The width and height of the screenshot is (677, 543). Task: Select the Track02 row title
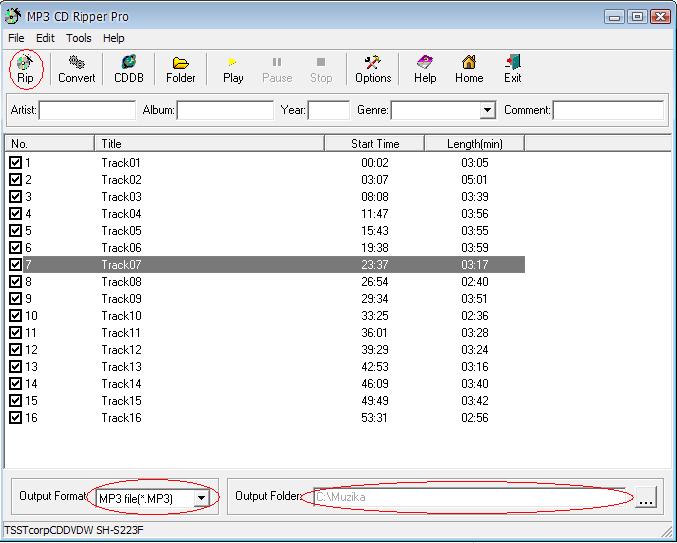point(121,180)
